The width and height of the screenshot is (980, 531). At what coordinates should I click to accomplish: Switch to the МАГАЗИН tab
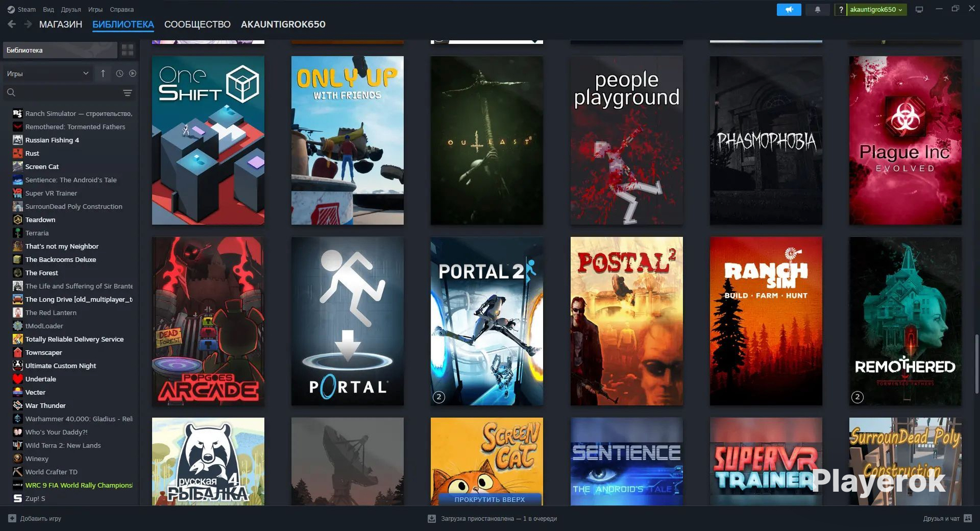pyautogui.click(x=61, y=24)
